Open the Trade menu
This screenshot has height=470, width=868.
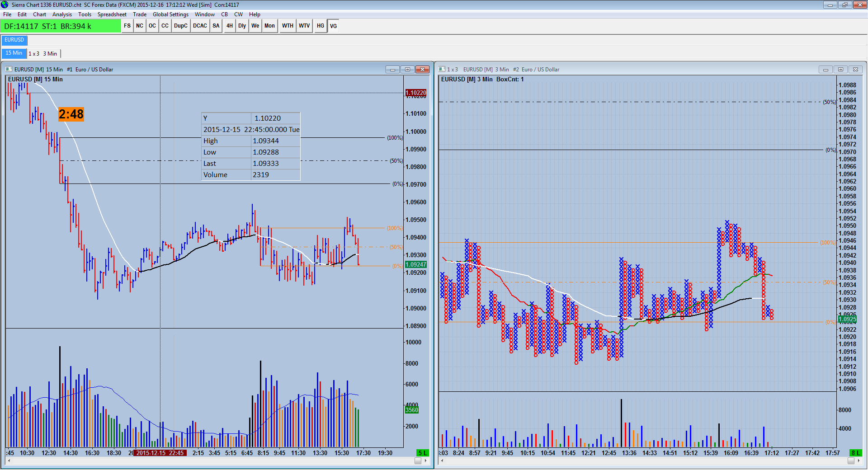140,14
